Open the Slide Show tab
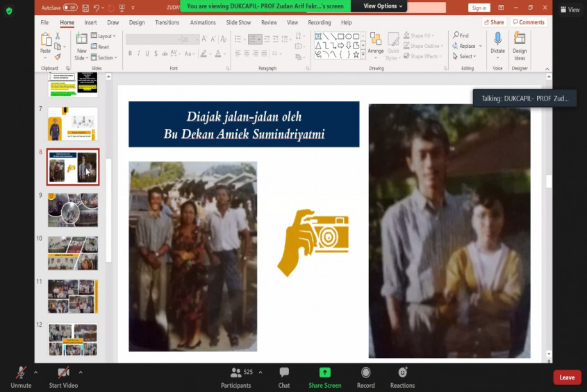This screenshot has height=392, width=587. tap(238, 22)
